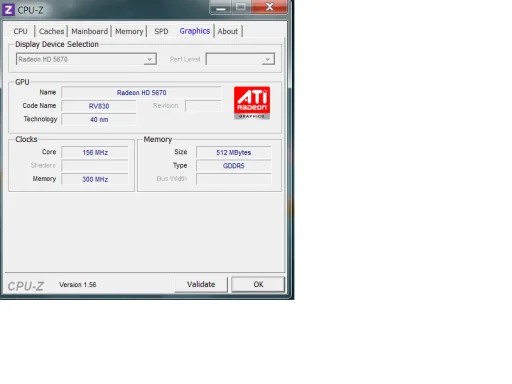Confirm with the OK button

pos(258,284)
